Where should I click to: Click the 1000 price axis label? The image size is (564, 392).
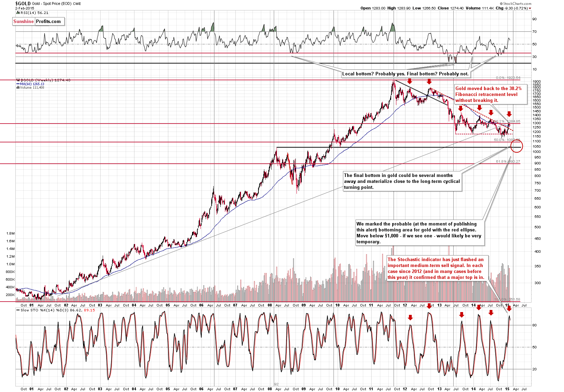pyautogui.click(x=537, y=152)
